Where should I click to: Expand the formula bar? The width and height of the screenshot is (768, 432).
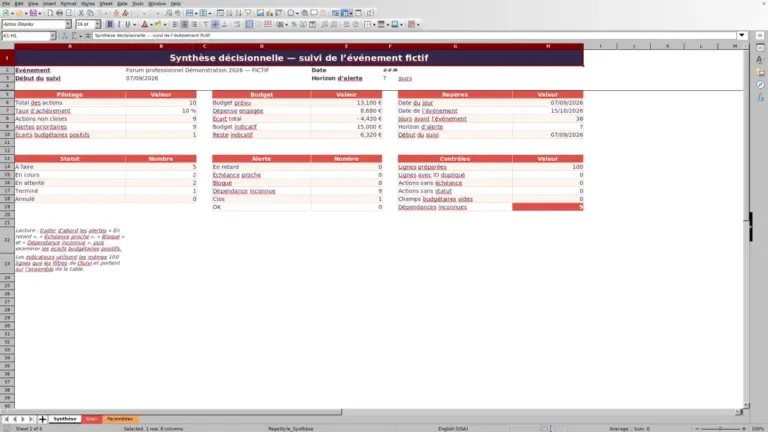pyautogui.click(x=742, y=35)
